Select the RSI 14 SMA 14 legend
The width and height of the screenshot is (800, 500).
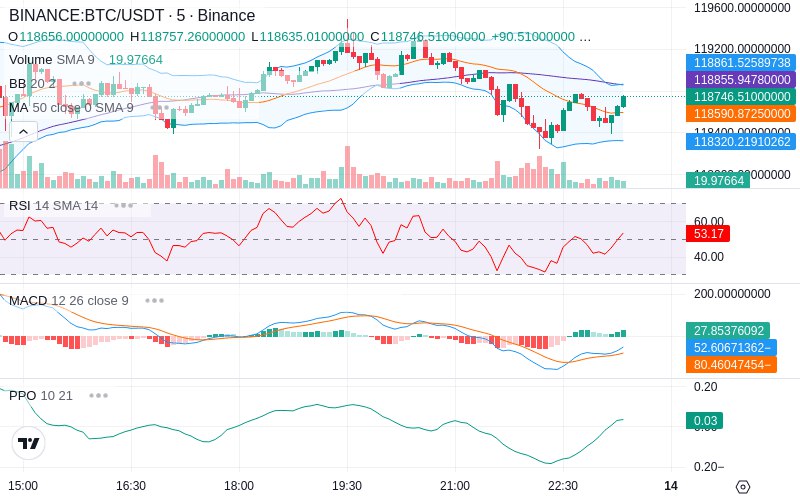tap(54, 206)
